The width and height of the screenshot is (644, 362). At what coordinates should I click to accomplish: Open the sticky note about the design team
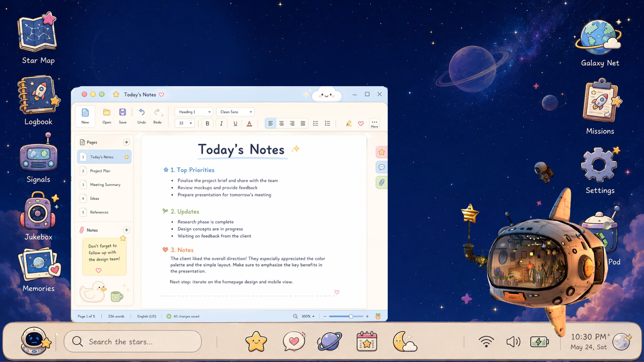click(x=104, y=256)
